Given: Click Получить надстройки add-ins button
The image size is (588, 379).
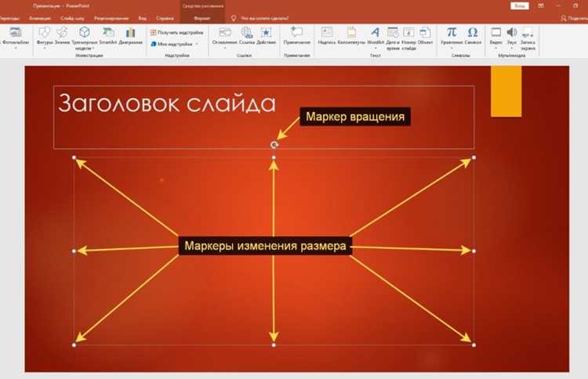Looking at the screenshot, I should click(176, 33).
